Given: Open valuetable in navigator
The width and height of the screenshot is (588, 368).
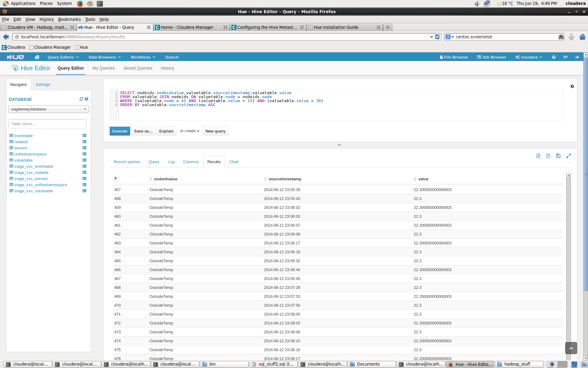Looking at the screenshot, I should (x=23, y=160).
